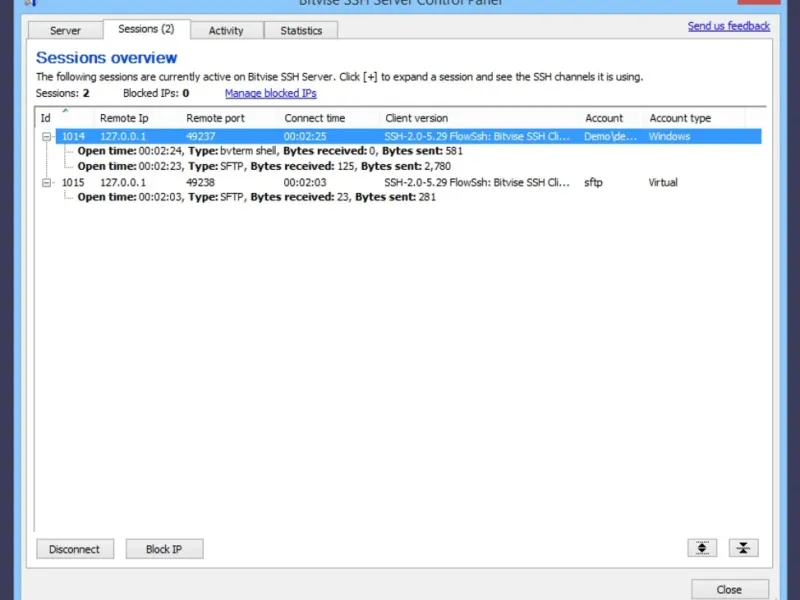The image size is (800, 600).
Task: Select the Sessions (2) tab
Action: pos(146,29)
